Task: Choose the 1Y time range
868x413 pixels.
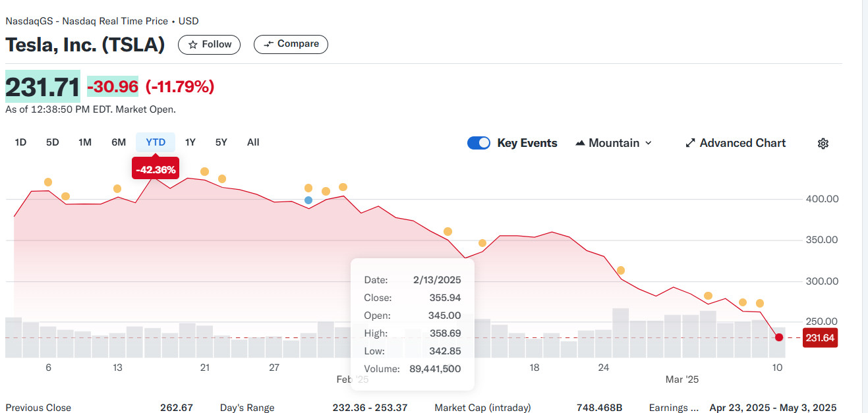Action: tap(190, 142)
